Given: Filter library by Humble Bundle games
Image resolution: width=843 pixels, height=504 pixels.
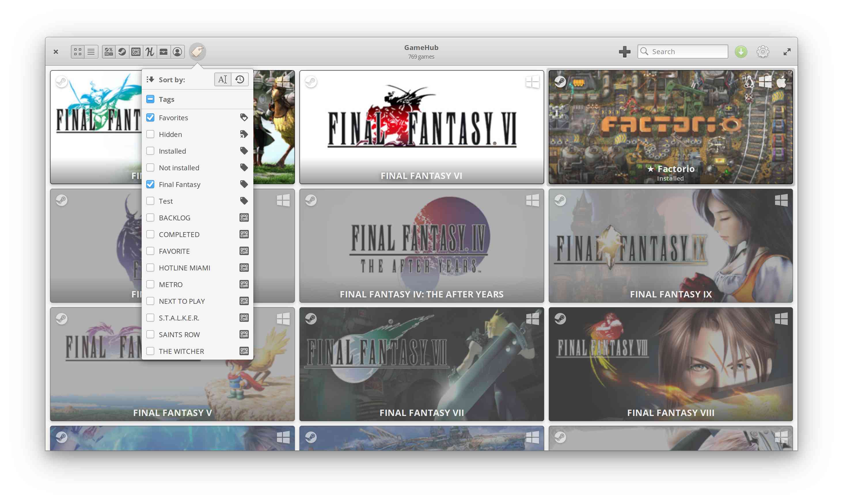Looking at the screenshot, I should pos(149,51).
